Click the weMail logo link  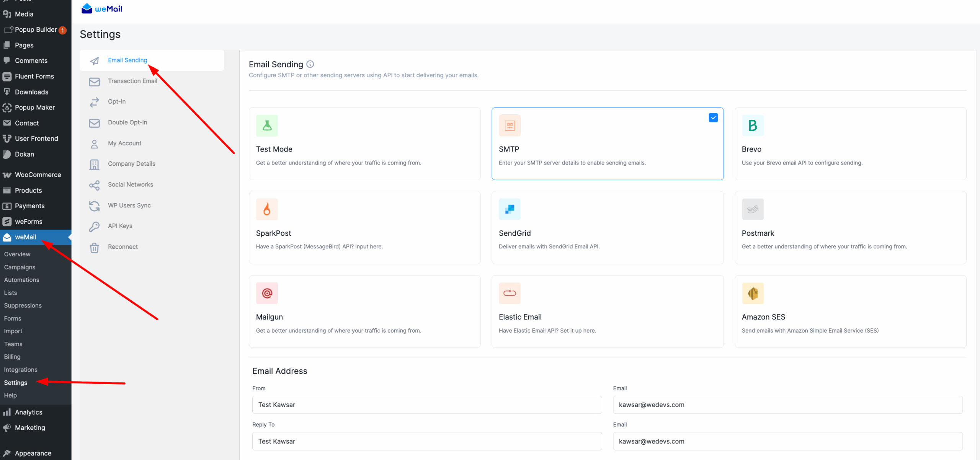102,9
